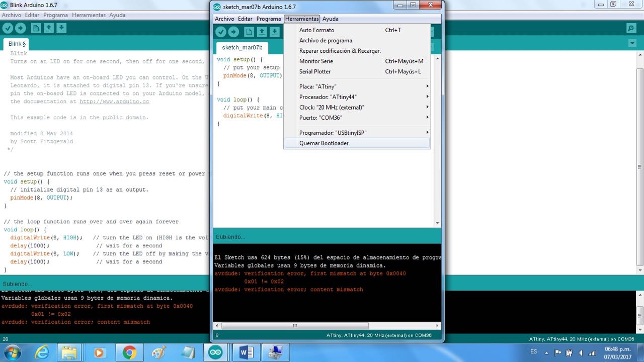Select the Blink editor tab

(17, 44)
